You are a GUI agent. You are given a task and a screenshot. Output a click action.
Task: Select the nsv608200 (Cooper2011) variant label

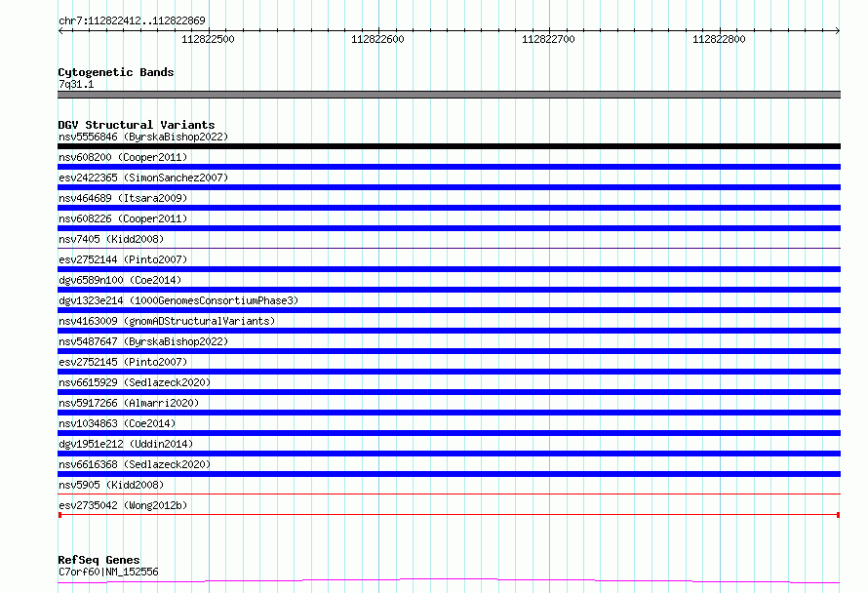pos(123,157)
